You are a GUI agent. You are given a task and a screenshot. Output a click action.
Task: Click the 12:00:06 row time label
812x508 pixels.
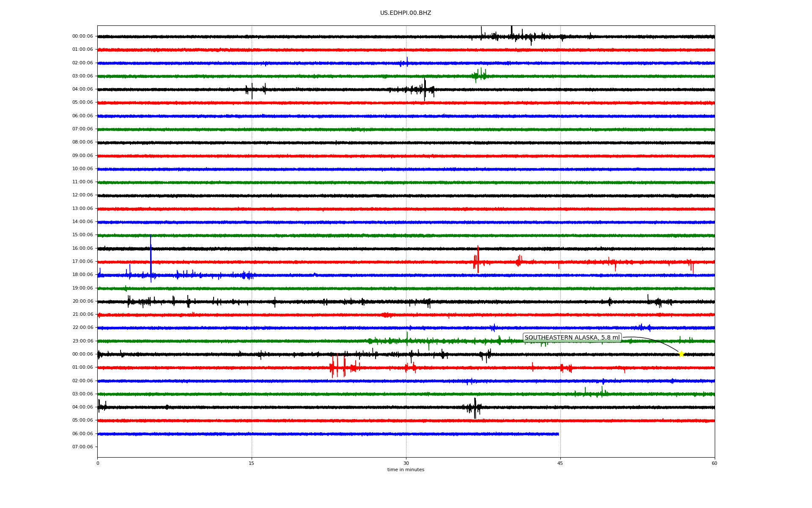[x=82, y=195]
